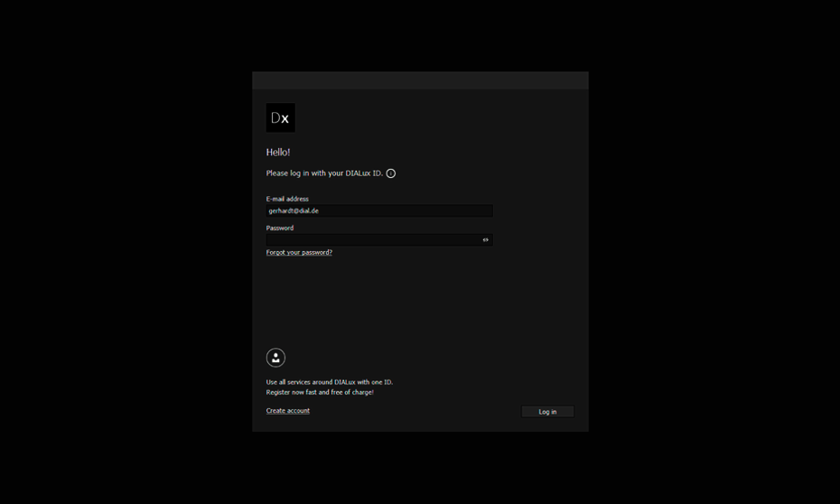Click the DIALux Dx logo

280,118
